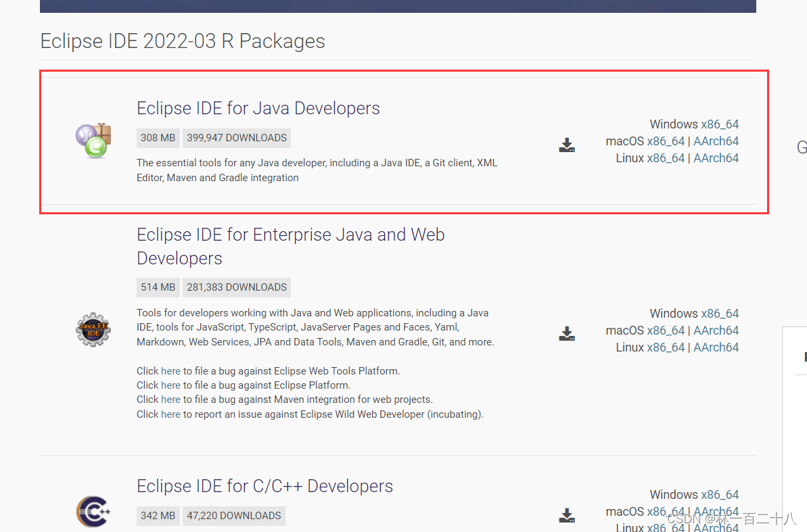Screen dimensions: 807x532
Task: Click the Enterprise Java package description paragraph
Action: 315,327
